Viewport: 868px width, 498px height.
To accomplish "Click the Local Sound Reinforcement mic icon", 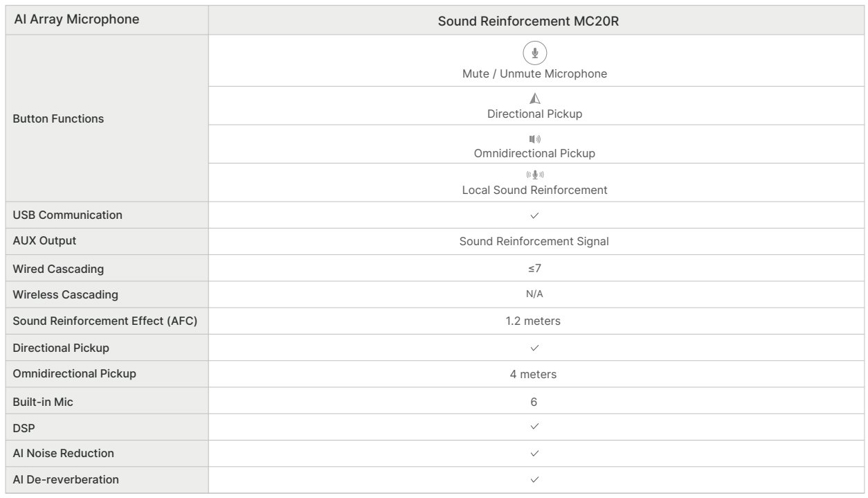I will pos(534,175).
